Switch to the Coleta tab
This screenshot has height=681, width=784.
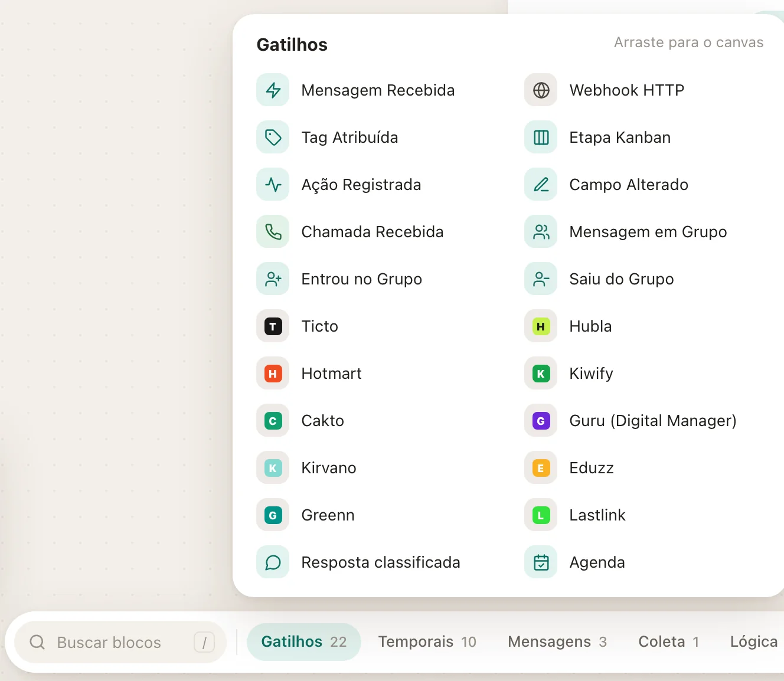pyautogui.click(x=668, y=642)
